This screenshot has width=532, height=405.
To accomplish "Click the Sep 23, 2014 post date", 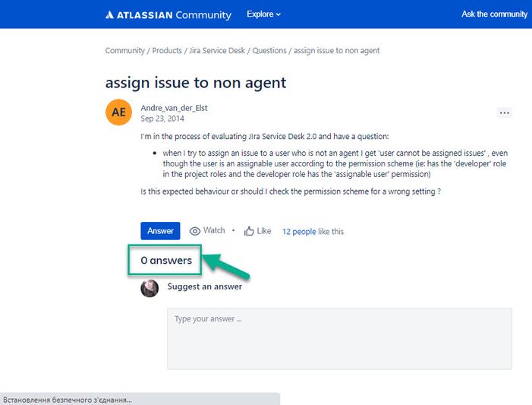I will pyautogui.click(x=162, y=119).
